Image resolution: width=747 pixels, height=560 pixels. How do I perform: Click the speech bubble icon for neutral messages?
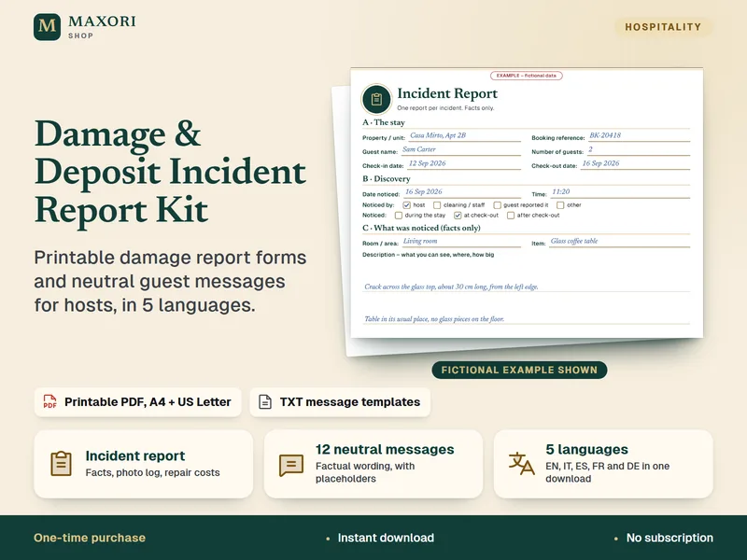tap(291, 465)
